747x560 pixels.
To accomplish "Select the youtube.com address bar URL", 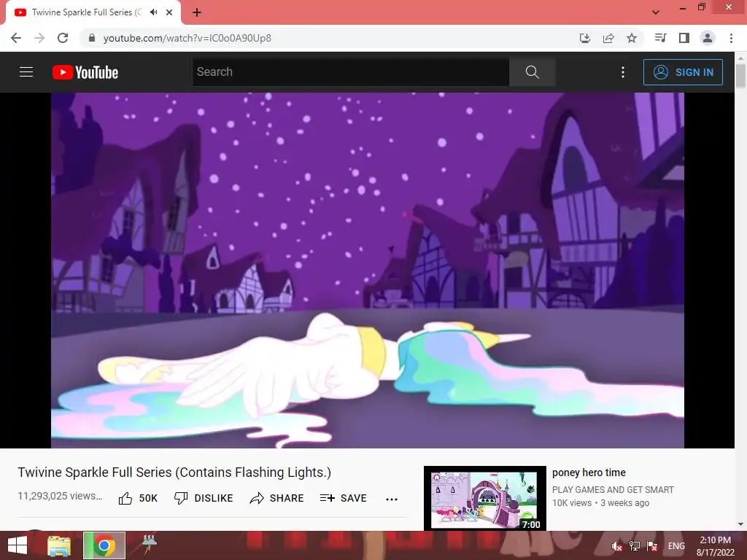I will pos(187,38).
